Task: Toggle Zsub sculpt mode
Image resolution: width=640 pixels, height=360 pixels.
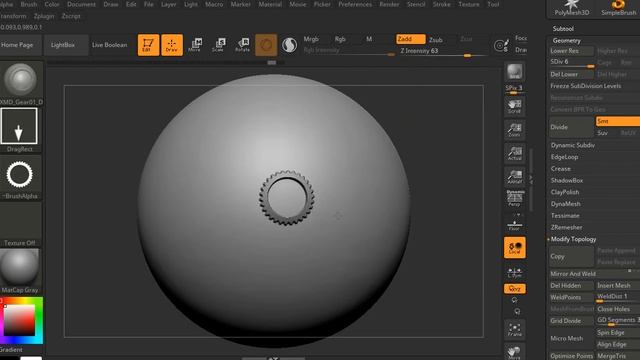Action: click(x=436, y=40)
